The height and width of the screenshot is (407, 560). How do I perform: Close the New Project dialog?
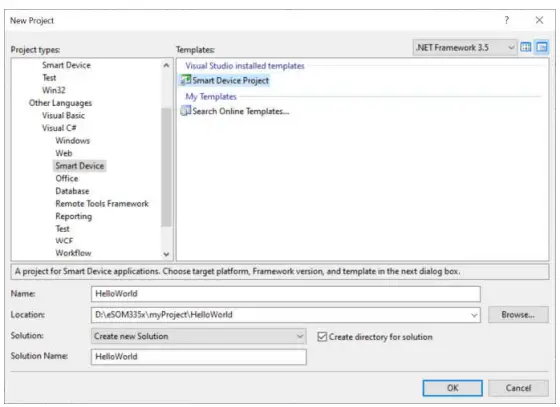tap(539, 20)
